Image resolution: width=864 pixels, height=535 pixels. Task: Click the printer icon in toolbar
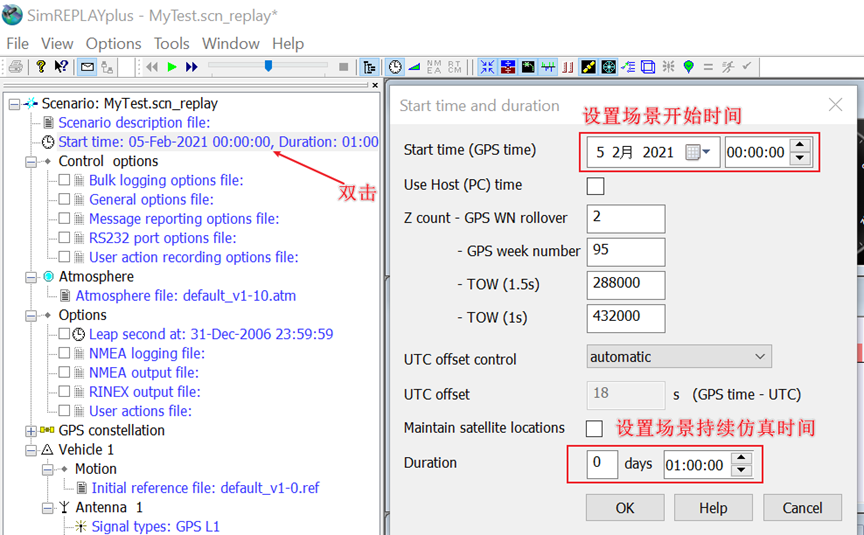coord(16,67)
